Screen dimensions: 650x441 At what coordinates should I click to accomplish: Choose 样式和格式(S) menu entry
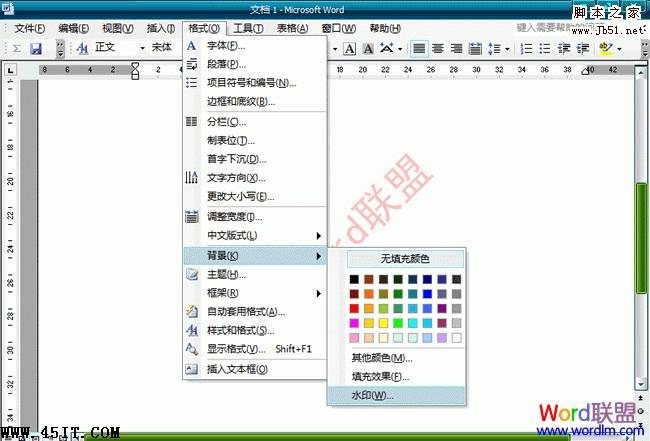point(255,330)
